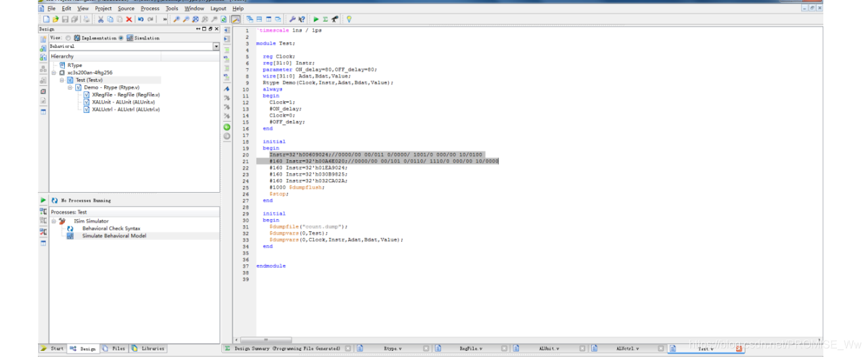868x357 pixels.
Task: Close the Design panel with X
Action: tap(216, 29)
